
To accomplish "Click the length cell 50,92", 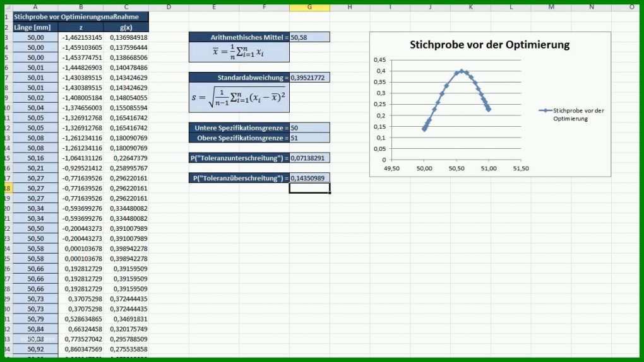I will click(35, 349).
